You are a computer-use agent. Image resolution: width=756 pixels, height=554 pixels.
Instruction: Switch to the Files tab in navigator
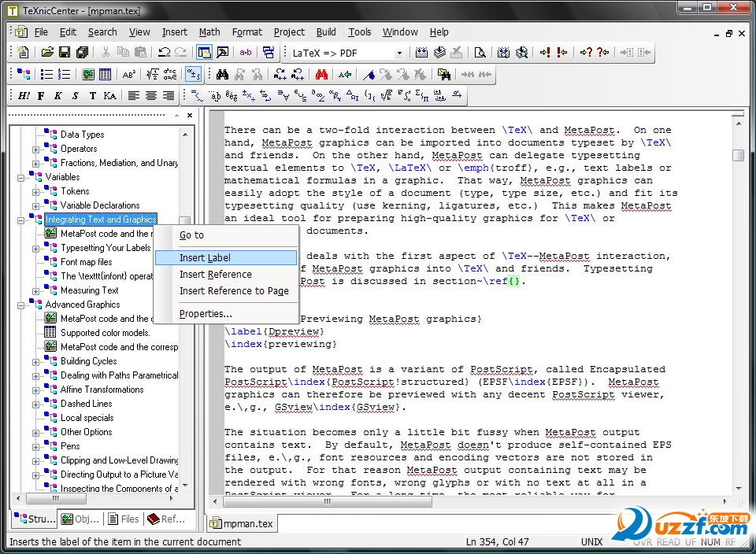(124, 519)
